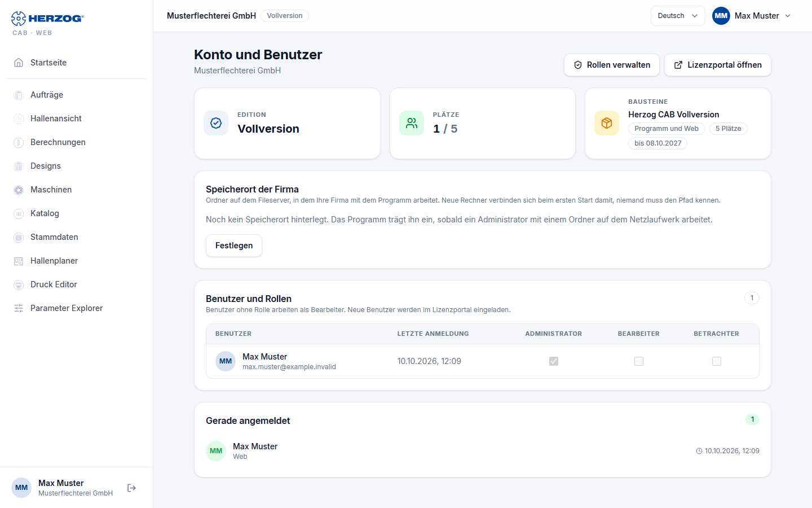
Task: Click the green MM avatar under Gerade angemeldet
Action: pyautogui.click(x=216, y=451)
